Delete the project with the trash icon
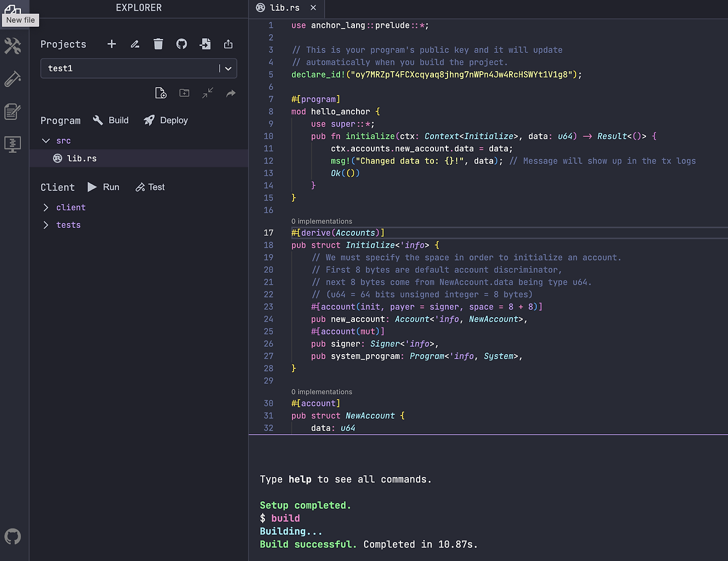The height and width of the screenshot is (561, 728). tap(158, 44)
